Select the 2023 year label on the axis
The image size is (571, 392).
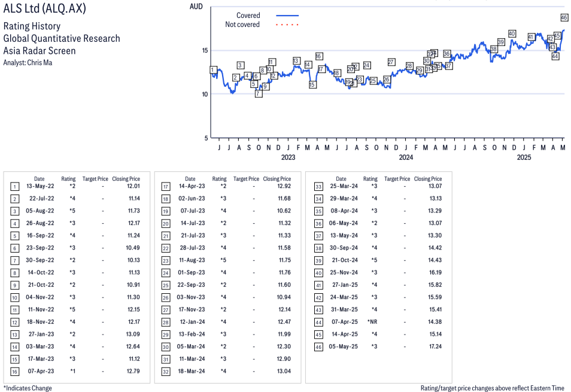pos(288,157)
